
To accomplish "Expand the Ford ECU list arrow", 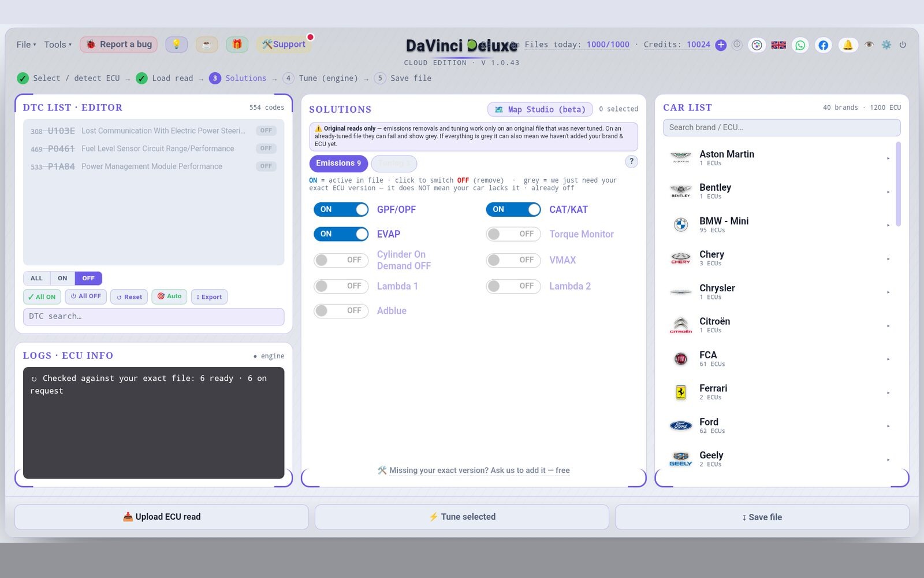I will tap(888, 427).
